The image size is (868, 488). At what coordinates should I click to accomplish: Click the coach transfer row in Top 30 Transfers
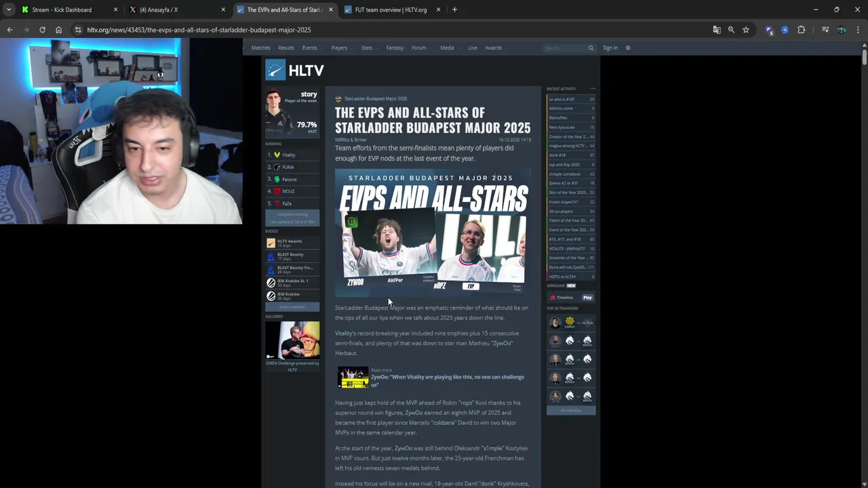pos(571,323)
